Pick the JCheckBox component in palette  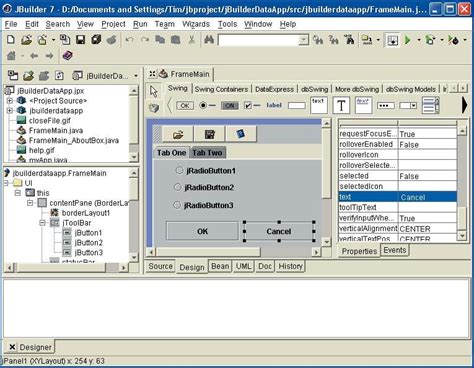click(252, 106)
